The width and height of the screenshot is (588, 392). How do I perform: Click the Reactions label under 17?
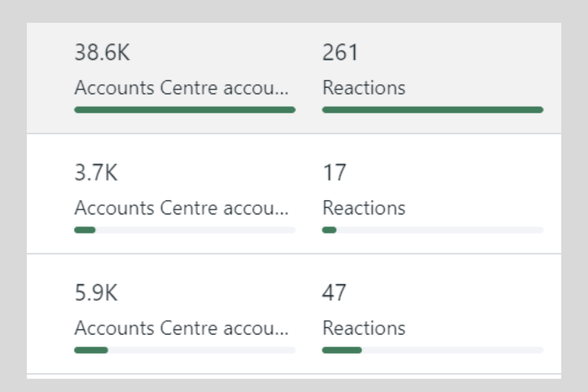(x=364, y=208)
